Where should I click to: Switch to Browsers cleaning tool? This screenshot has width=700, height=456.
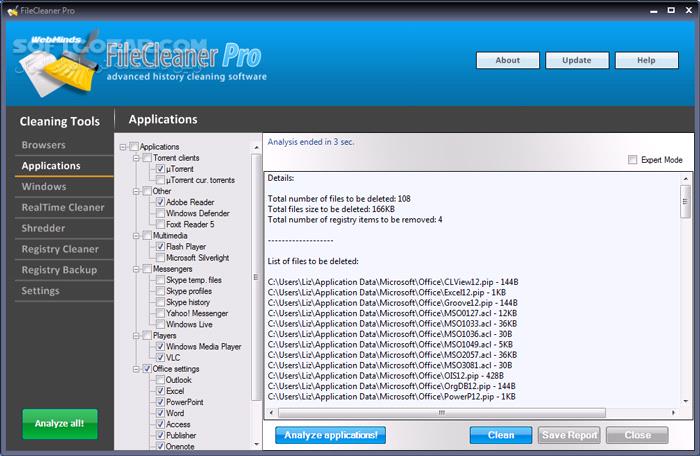coord(43,145)
